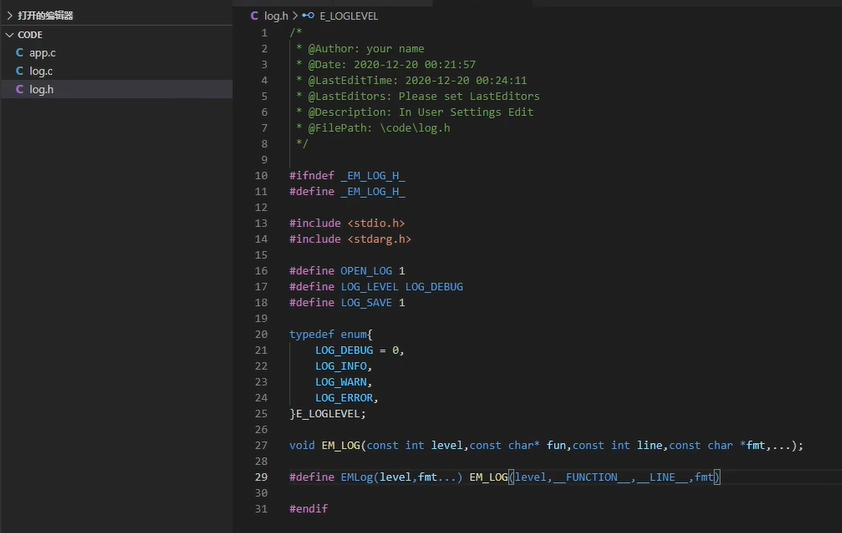Viewport: 842px width, 533px height.
Task: Click the E_LOGLEVEL symbol icon in breadcrumb
Action: coord(308,16)
